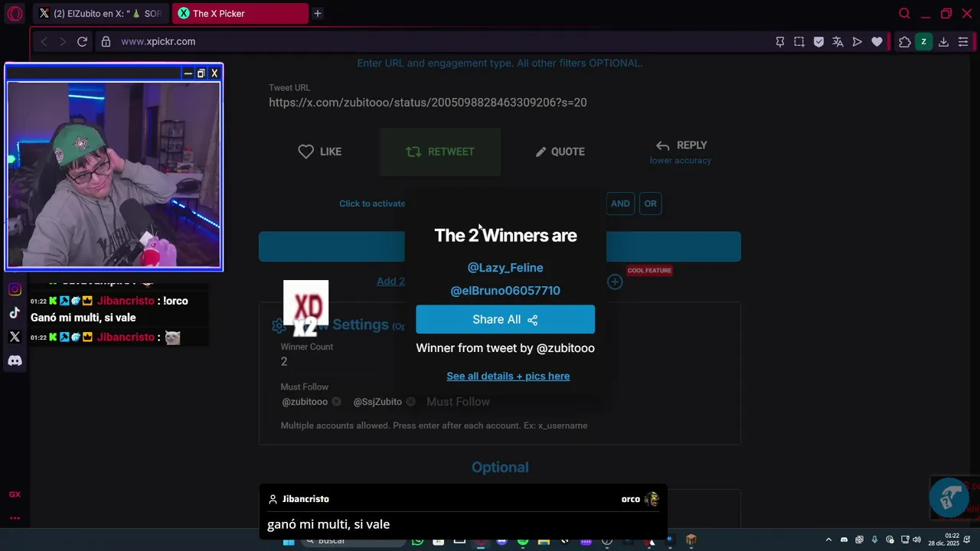Open Minecraft block icon in taskbar
This screenshot has height=551, width=980.
(691, 540)
